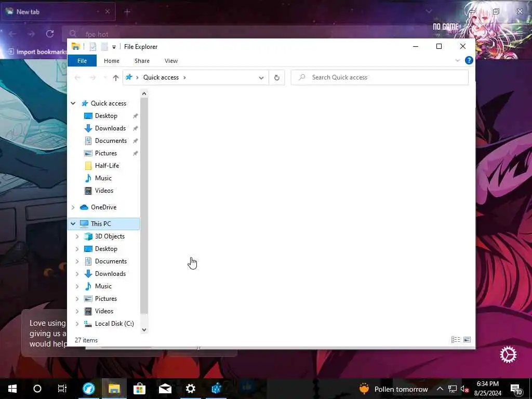Click the New folder icon in title bar
This screenshot has width=532, height=399.
click(x=104, y=47)
